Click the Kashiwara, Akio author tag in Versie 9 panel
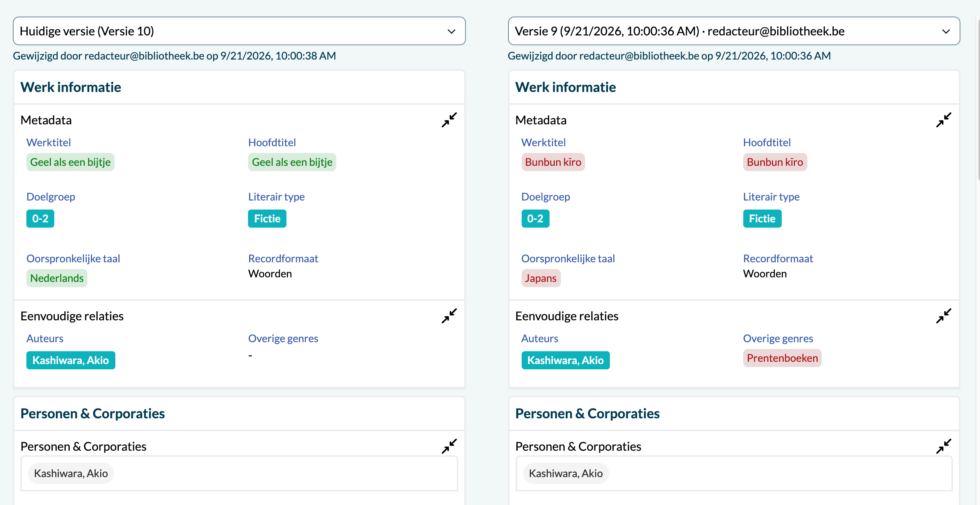The image size is (980, 505). pyautogui.click(x=565, y=360)
